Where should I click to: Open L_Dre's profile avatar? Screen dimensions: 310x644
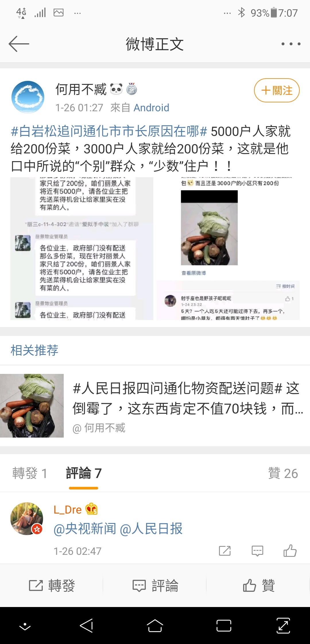click(x=27, y=518)
